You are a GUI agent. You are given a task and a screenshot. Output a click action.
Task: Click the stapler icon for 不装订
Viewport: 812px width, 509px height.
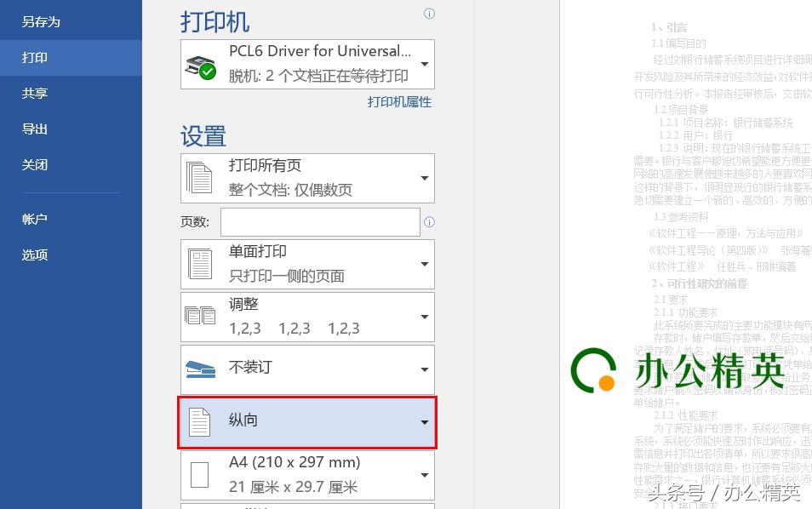point(200,369)
